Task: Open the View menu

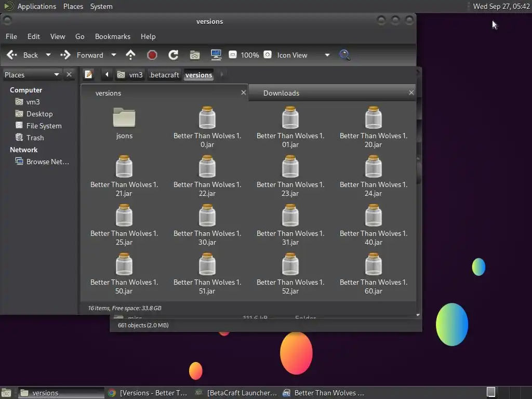Action: 58,36
